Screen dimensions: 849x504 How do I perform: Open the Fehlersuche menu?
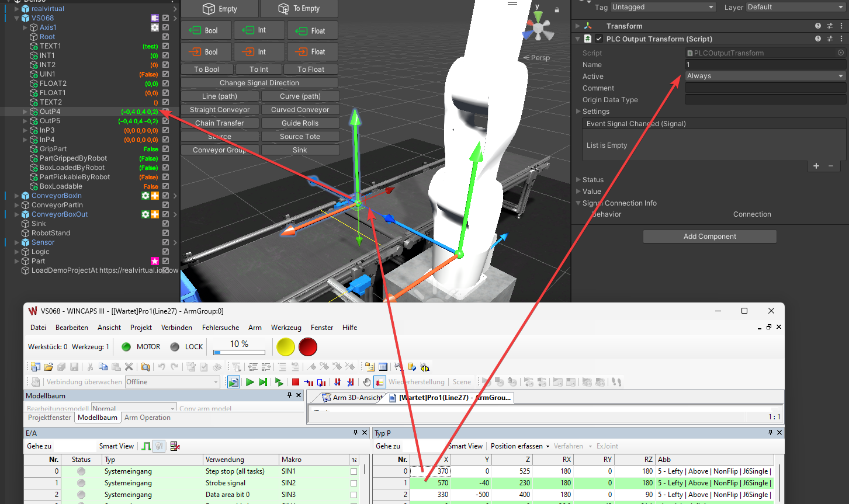220,328
